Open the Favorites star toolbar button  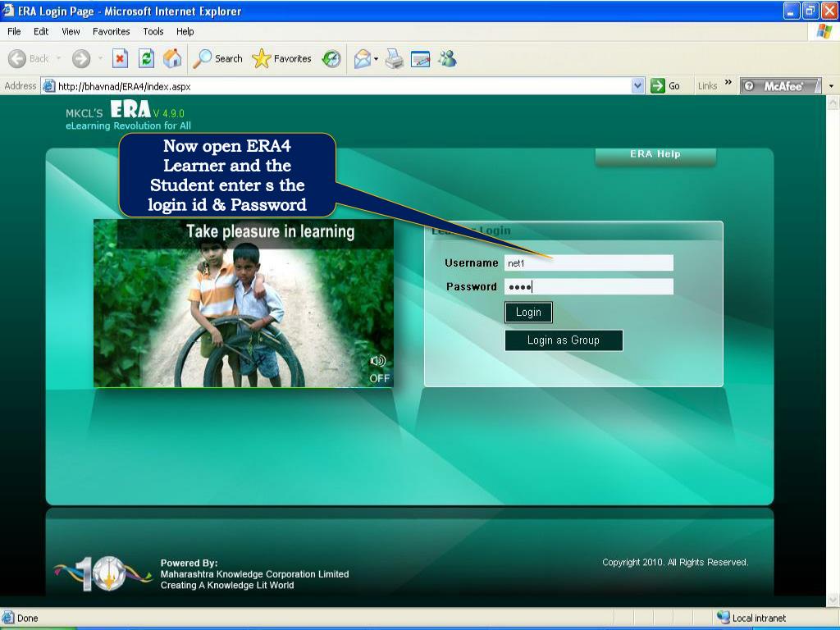[282, 58]
